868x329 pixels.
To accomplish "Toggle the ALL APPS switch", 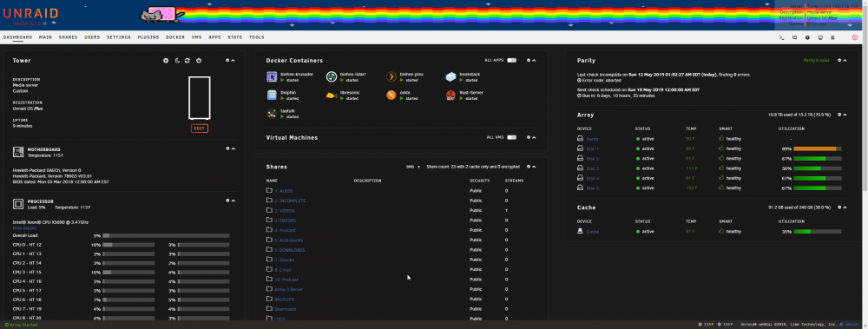I will click(x=511, y=61).
